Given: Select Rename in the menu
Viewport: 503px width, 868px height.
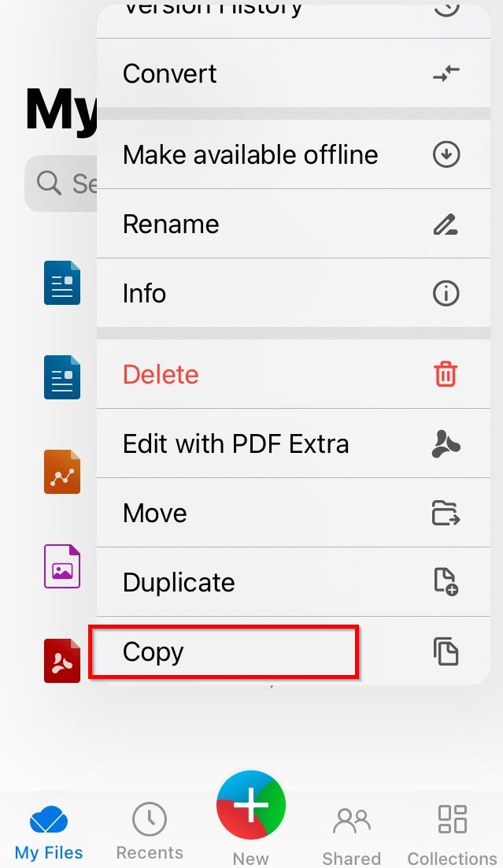Looking at the screenshot, I should click(x=294, y=224).
